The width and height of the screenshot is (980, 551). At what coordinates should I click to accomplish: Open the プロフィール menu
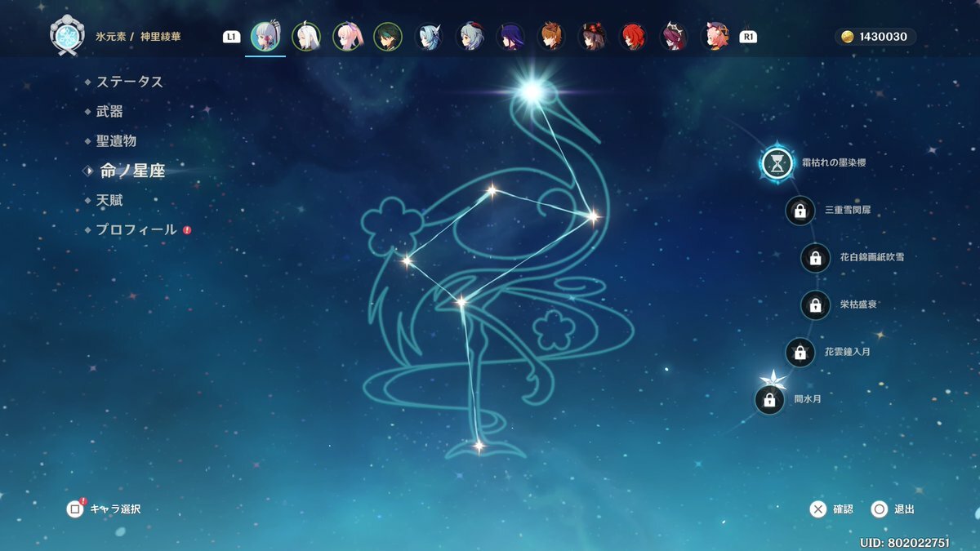click(x=136, y=230)
